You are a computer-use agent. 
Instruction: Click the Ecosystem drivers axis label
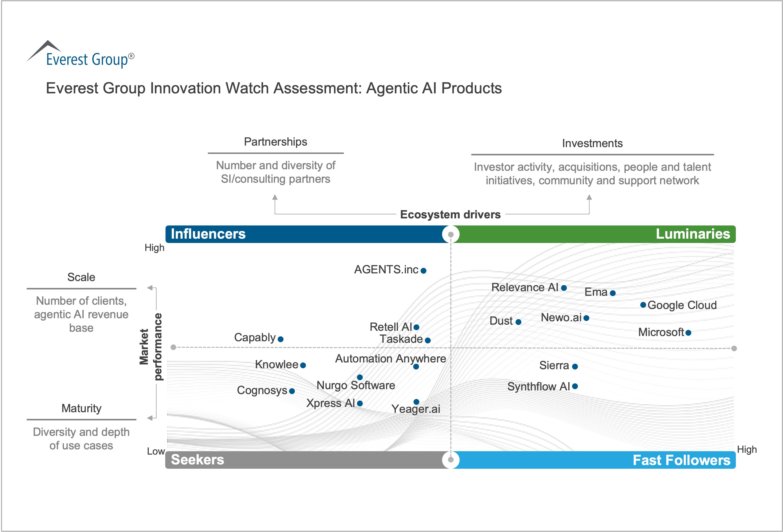(x=450, y=214)
